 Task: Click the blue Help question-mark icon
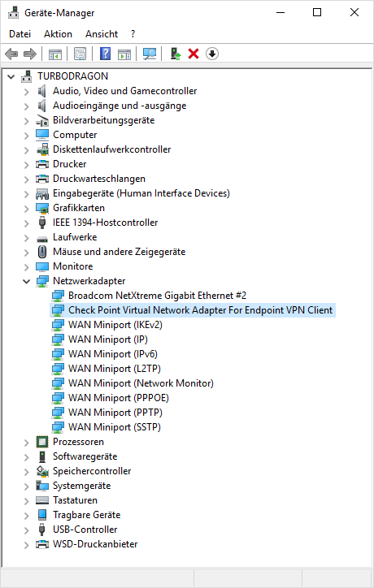tap(105, 54)
